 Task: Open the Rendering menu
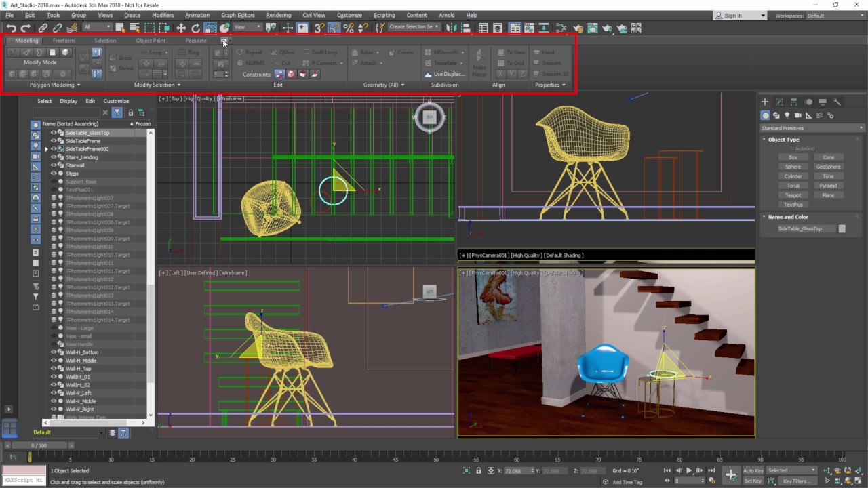tap(278, 15)
